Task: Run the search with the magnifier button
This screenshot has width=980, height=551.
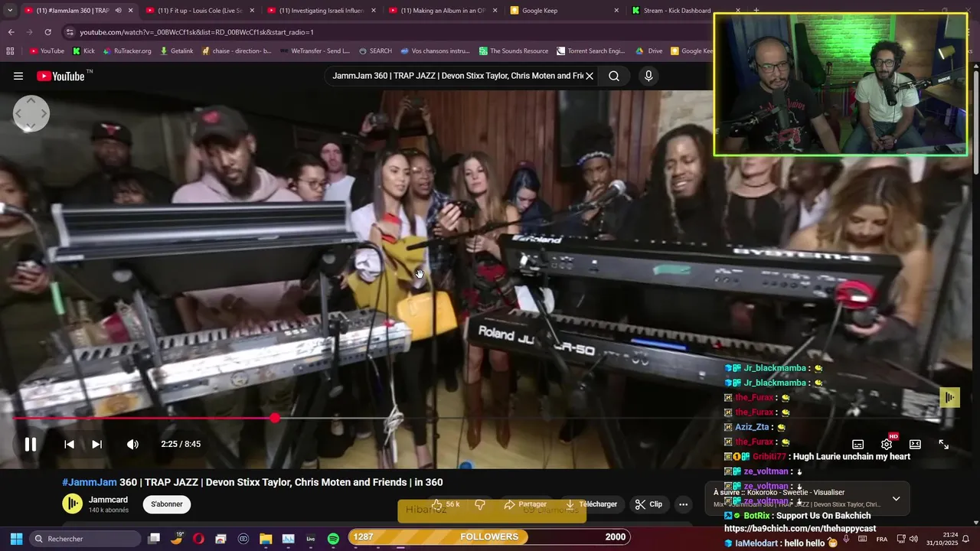Action: pyautogui.click(x=614, y=76)
